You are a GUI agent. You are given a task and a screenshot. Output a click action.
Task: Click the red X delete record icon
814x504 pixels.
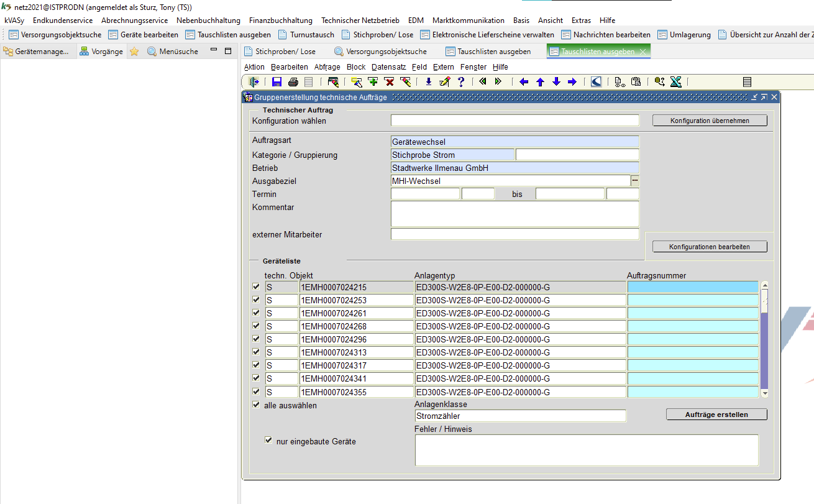tap(389, 81)
